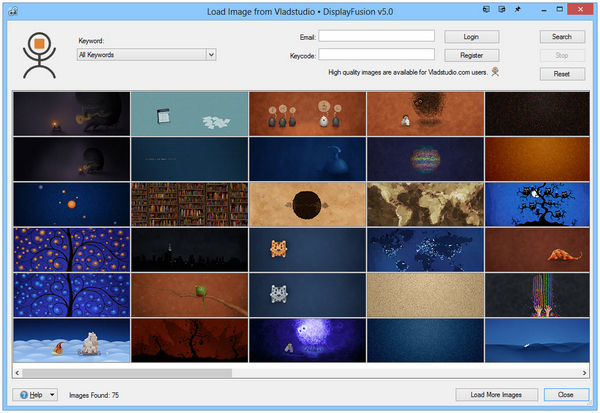Select the blue dotted world map thumbnail

coord(425,250)
